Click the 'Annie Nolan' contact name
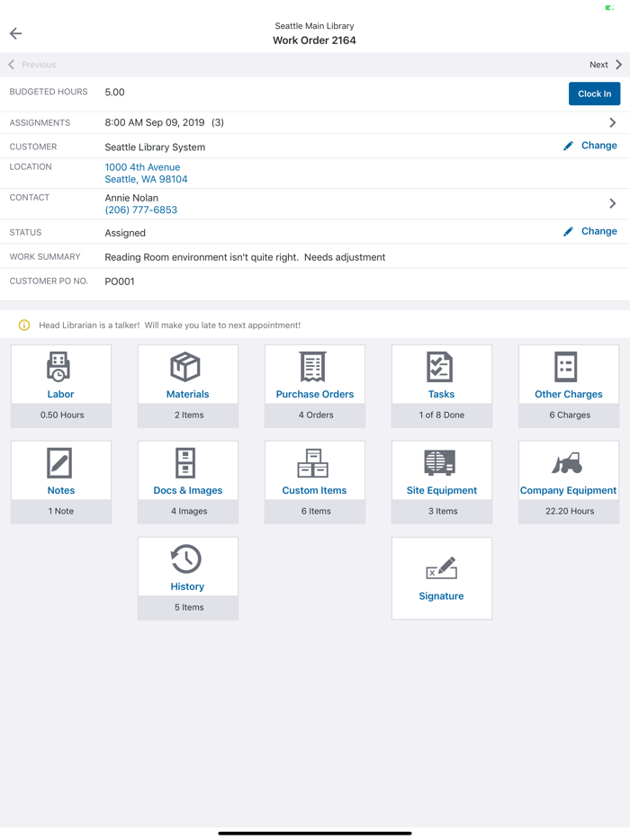The height and width of the screenshot is (840, 630). coord(131,198)
